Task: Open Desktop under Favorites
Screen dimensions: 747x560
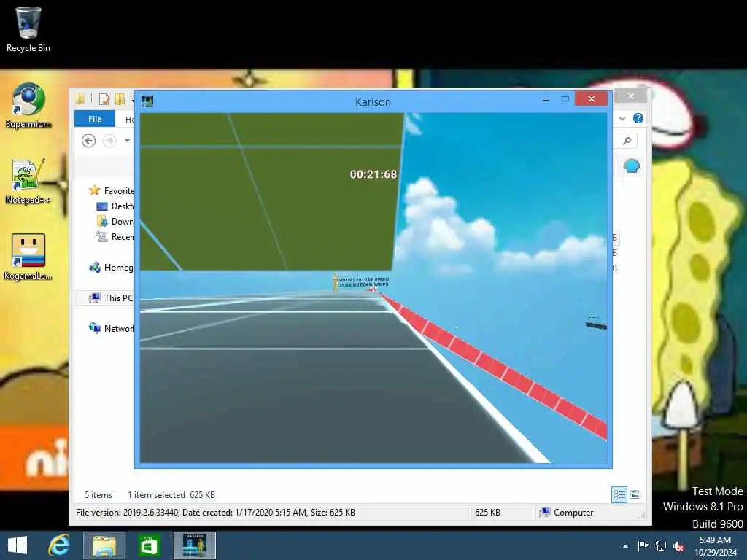Action: pos(116,206)
